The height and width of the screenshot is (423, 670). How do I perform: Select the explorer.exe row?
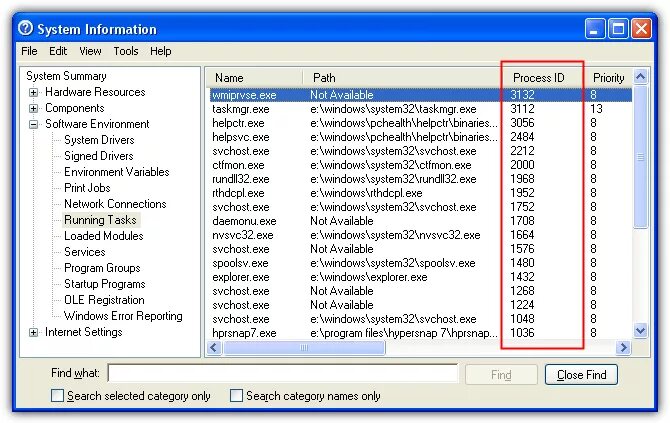point(420,277)
